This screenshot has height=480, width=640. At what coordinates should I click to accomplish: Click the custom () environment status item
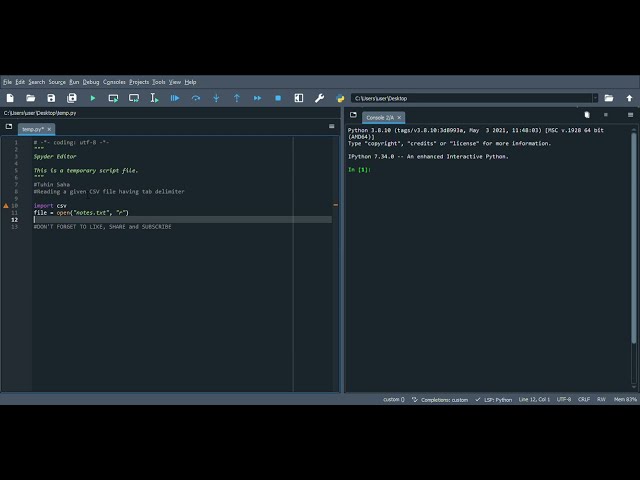tap(394, 400)
